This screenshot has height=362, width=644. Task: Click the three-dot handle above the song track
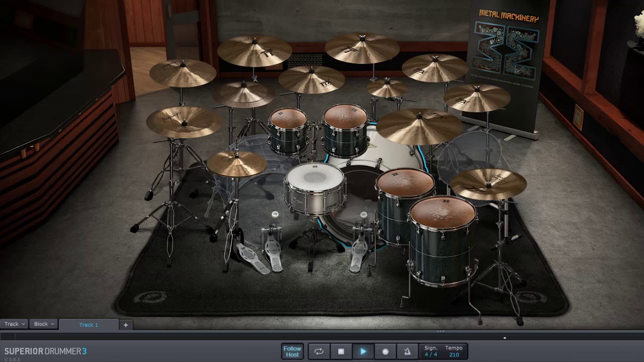tap(441, 331)
